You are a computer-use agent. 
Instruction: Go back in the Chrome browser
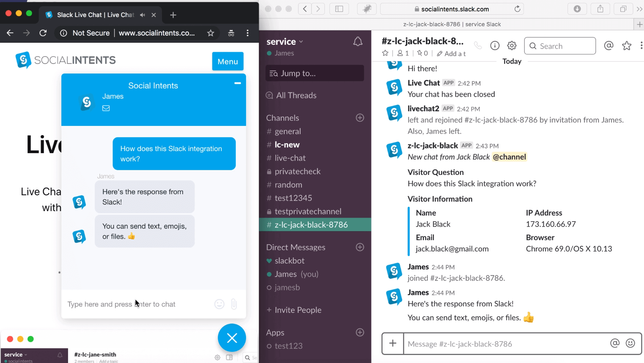pos(10,33)
